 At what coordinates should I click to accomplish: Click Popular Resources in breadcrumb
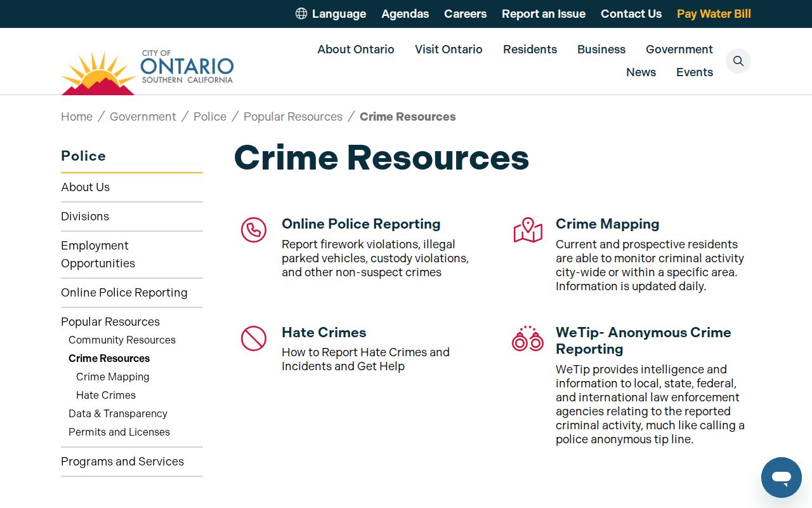pyautogui.click(x=293, y=117)
